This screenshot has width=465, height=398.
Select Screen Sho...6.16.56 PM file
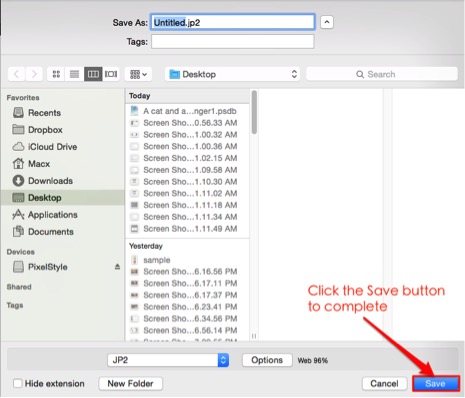(187, 272)
